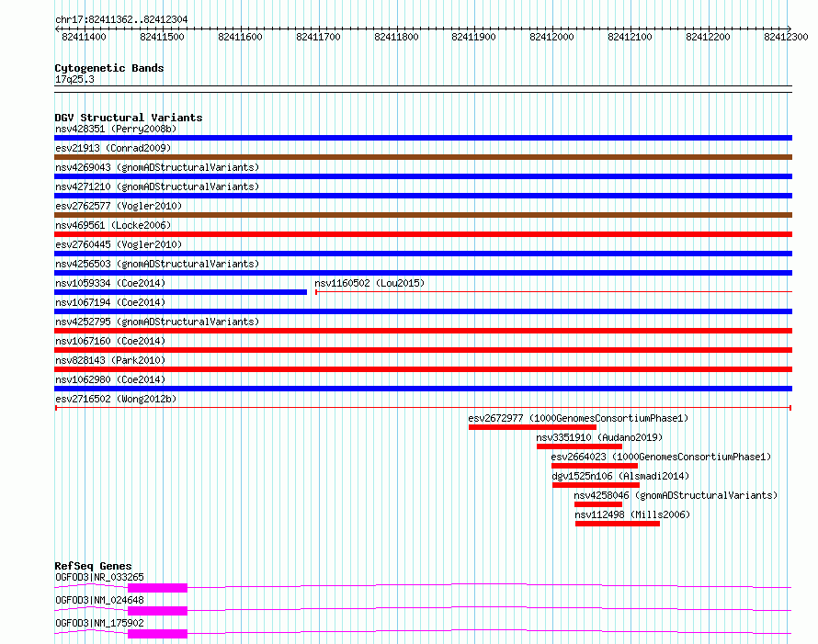818x644 pixels.
Task: Open nsv4269043 (gnomADStructuralVariants) label
Action: (157, 167)
